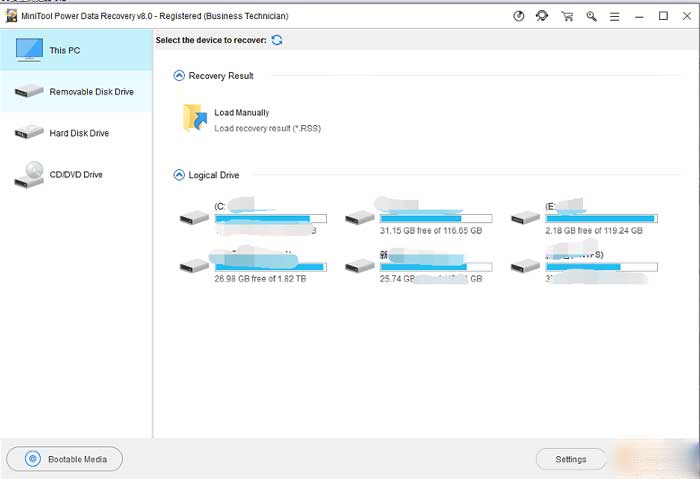Open the shopping cart icon
The height and width of the screenshot is (479, 700).
567,17
